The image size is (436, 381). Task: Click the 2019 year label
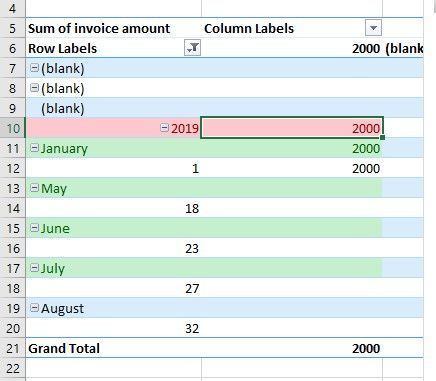[x=185, y=128]
